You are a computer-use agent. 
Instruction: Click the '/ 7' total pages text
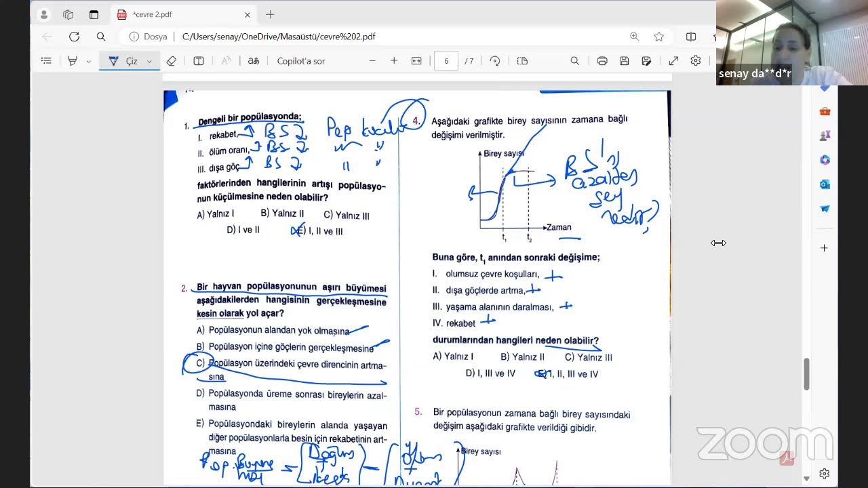pyautogui.click(x=469, y=61)
